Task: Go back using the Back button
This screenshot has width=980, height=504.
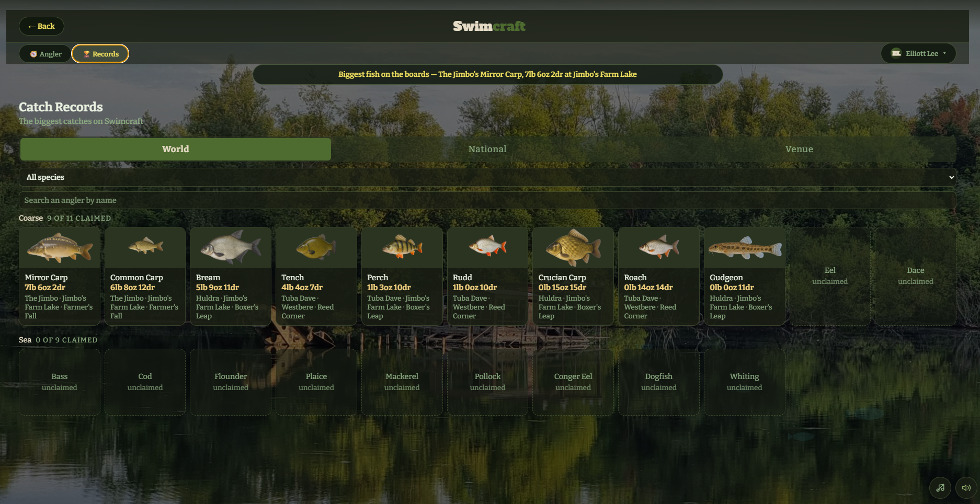Action: (x=41, y=26)
